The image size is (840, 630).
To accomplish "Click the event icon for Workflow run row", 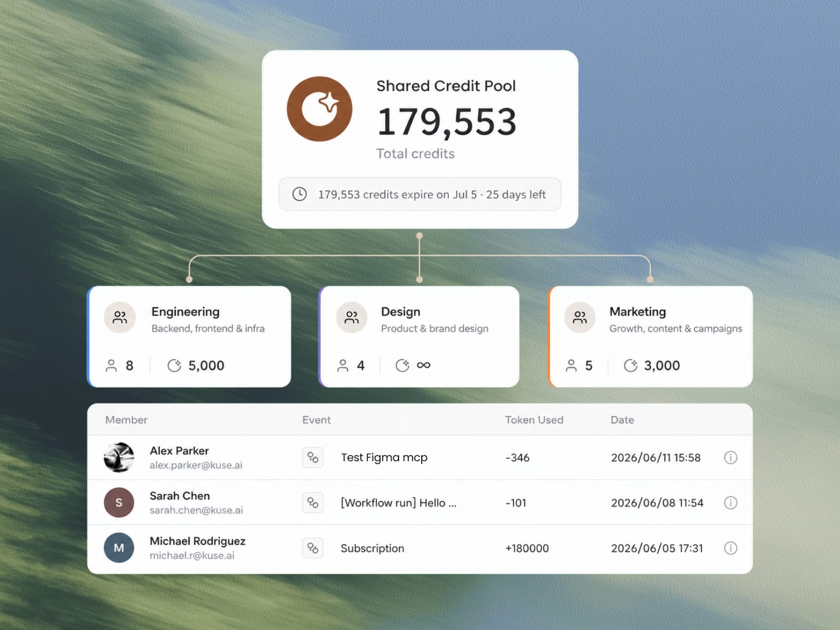I will (x=313, y=502).
